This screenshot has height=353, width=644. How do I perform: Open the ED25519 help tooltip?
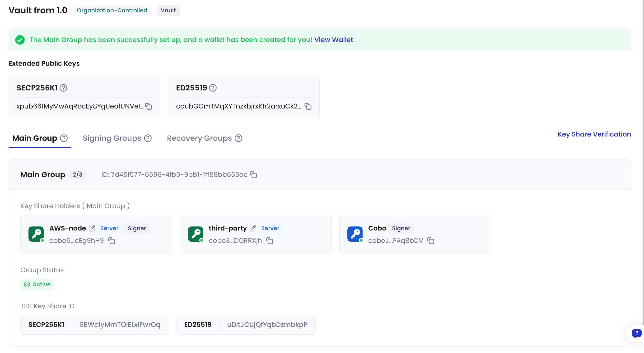coord(213,88)
